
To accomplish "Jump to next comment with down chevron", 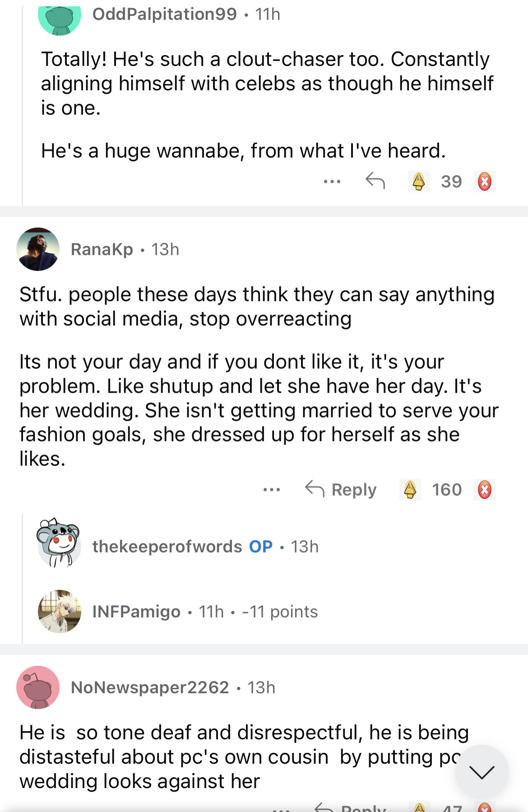I will click(x=482, y=772).
